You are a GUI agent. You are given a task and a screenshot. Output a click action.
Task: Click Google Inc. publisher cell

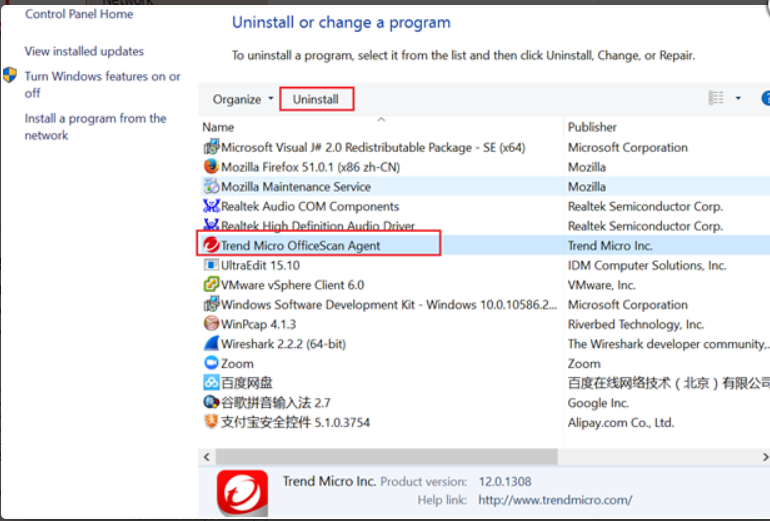598,403
